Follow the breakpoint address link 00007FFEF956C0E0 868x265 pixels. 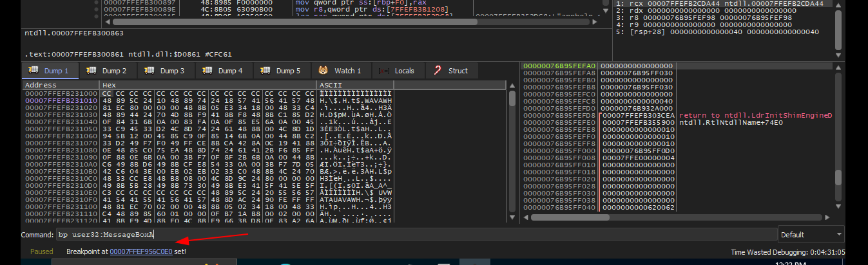pos(141,251)
